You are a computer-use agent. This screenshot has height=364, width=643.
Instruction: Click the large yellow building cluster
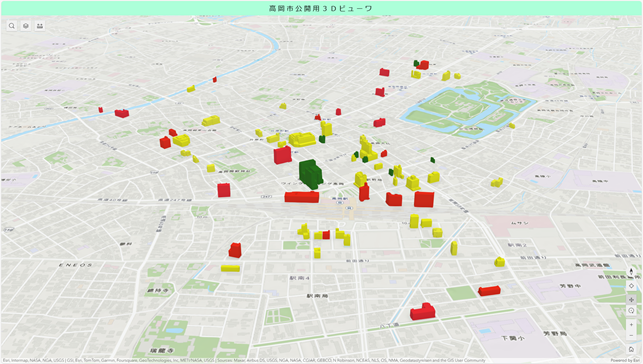coord(303,139)
